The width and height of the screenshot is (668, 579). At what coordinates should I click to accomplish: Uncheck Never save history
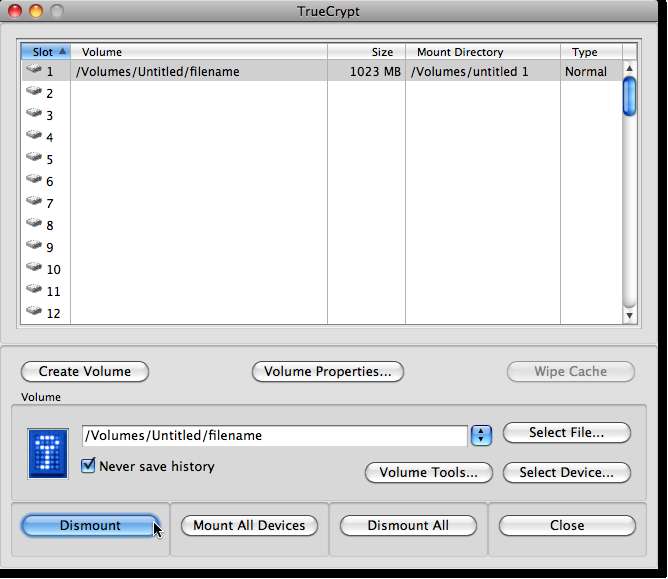[x=88, y=465]
